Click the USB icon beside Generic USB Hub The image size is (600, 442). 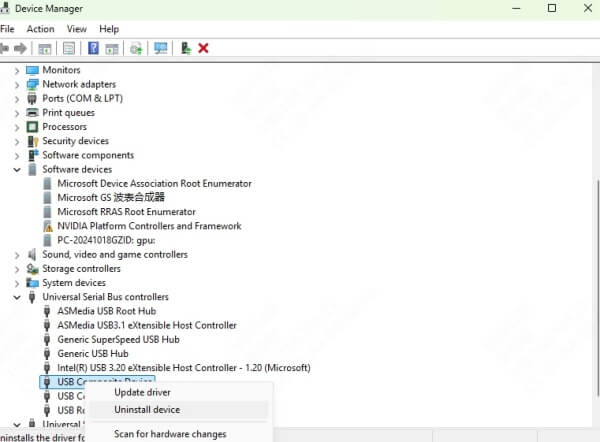(47, 354)
